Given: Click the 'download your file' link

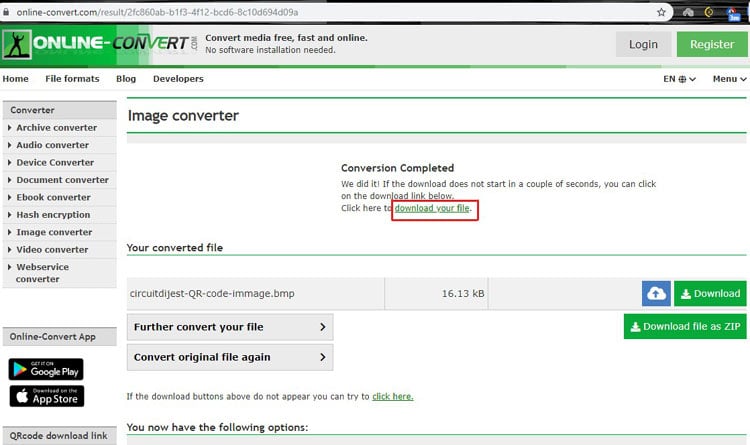Looking at the screenshot, I should click(432, 208).
